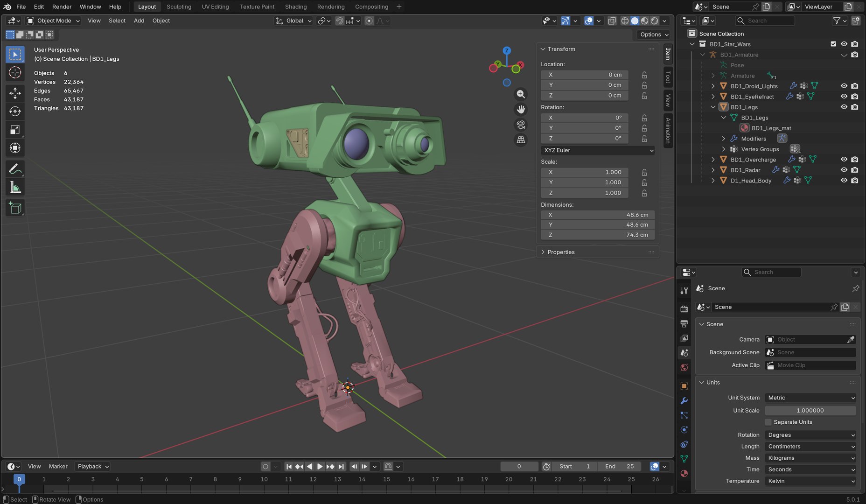Click the viewport zoom magnifier icon
Screen dimensions: 866x504
click(x=521, y=94)
